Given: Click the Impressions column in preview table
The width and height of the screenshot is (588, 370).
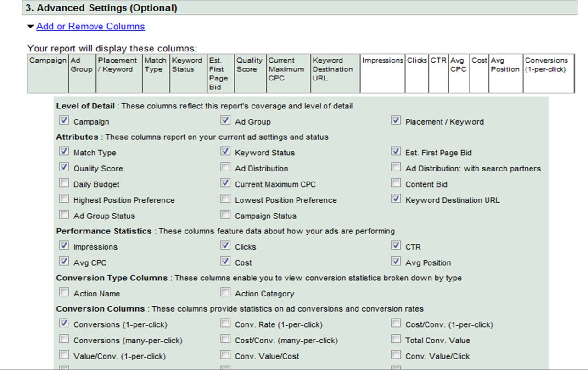Looking at the screenshot, I should coord(382,74).
